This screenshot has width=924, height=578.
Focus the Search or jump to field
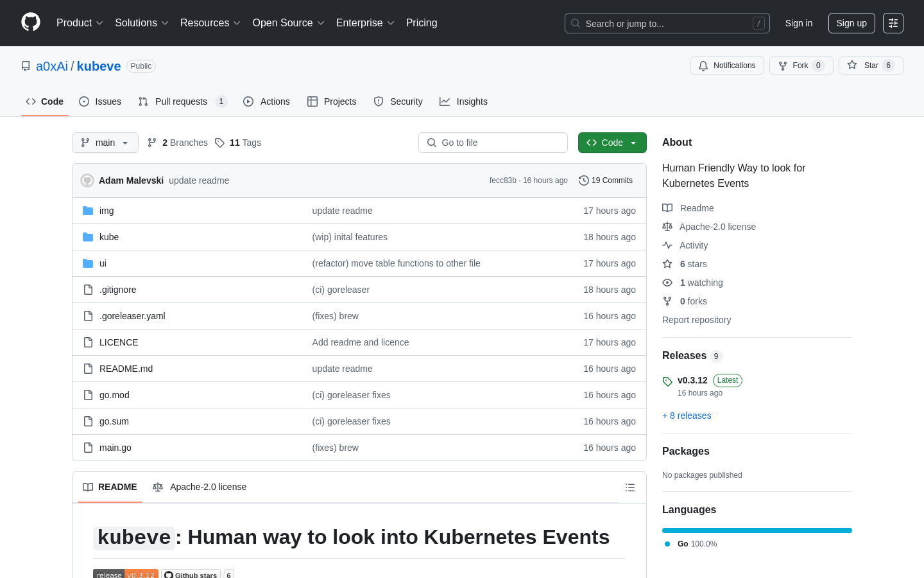pos(667,23)
